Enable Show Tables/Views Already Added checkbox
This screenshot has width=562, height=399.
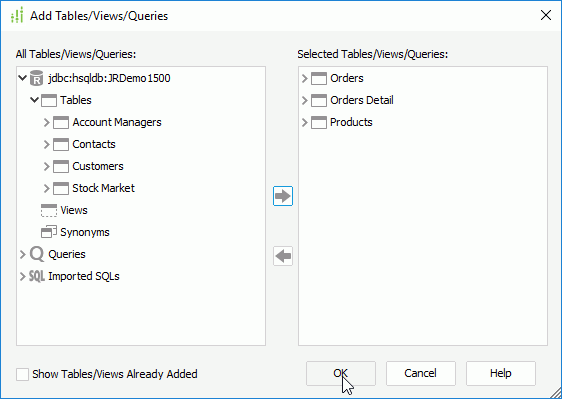point(22,374)
